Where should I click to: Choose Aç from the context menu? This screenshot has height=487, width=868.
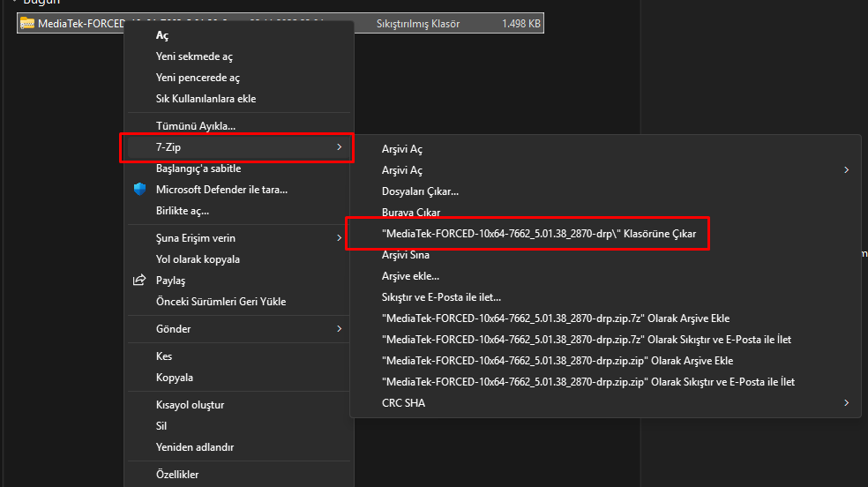click(x=239, y=35)
